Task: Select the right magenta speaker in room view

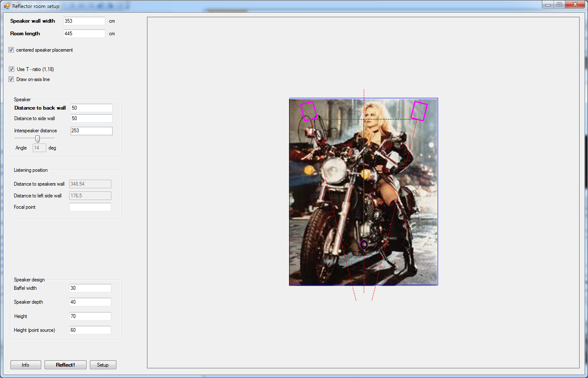Action: pos(419,111)
